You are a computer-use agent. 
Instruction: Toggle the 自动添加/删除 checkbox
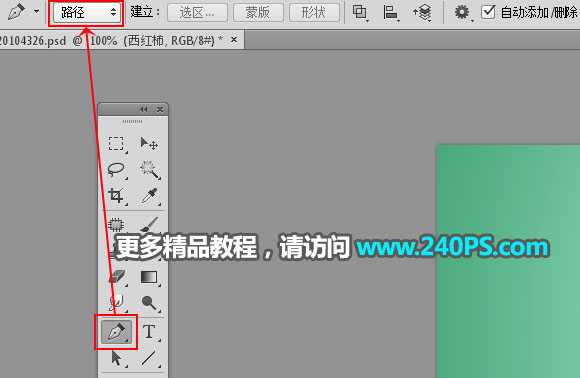pyautogui.click(x=488, y=12)
